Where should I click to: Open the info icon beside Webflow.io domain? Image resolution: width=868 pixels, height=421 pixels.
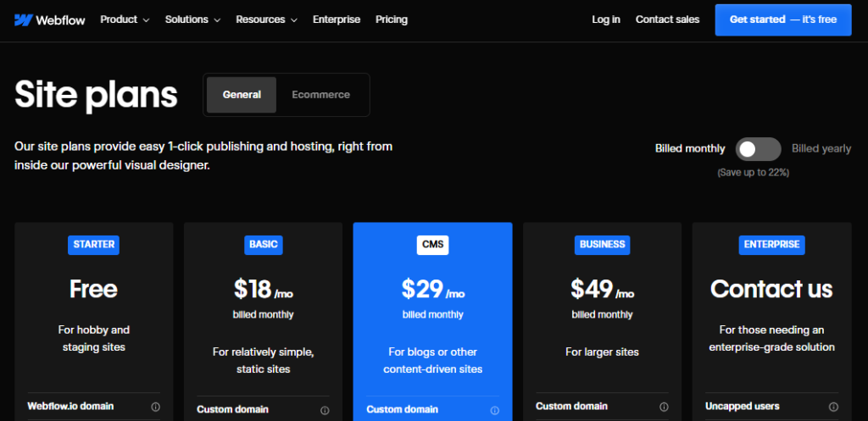coord(156,407)
